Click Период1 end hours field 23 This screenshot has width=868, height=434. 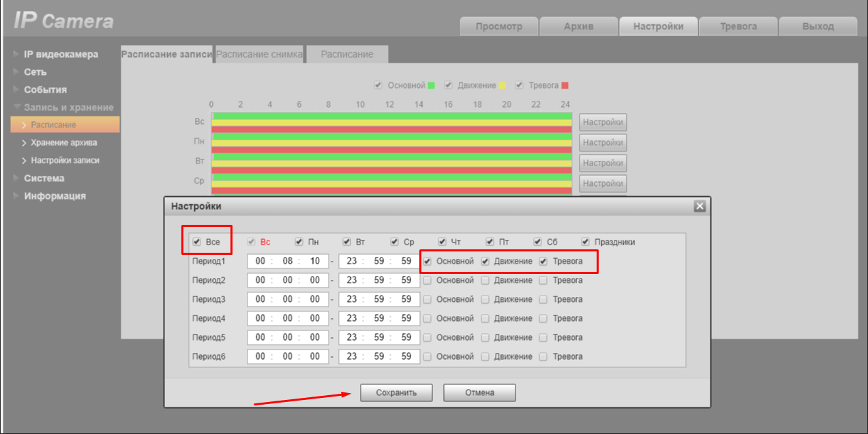352,261
